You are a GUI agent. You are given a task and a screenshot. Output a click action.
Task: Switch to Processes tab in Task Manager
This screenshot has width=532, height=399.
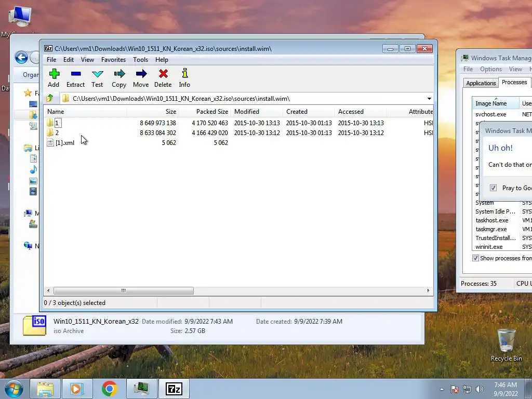(x=514, y=82)
